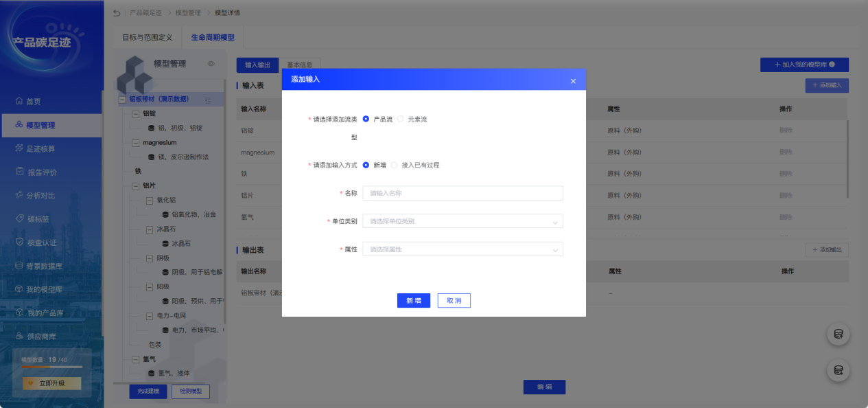Image resolution: width=868 pixels, height=408 pixels.
Task: Click the 背景数据库 database icon in sidebar
Action: click(x=19, y=266)
